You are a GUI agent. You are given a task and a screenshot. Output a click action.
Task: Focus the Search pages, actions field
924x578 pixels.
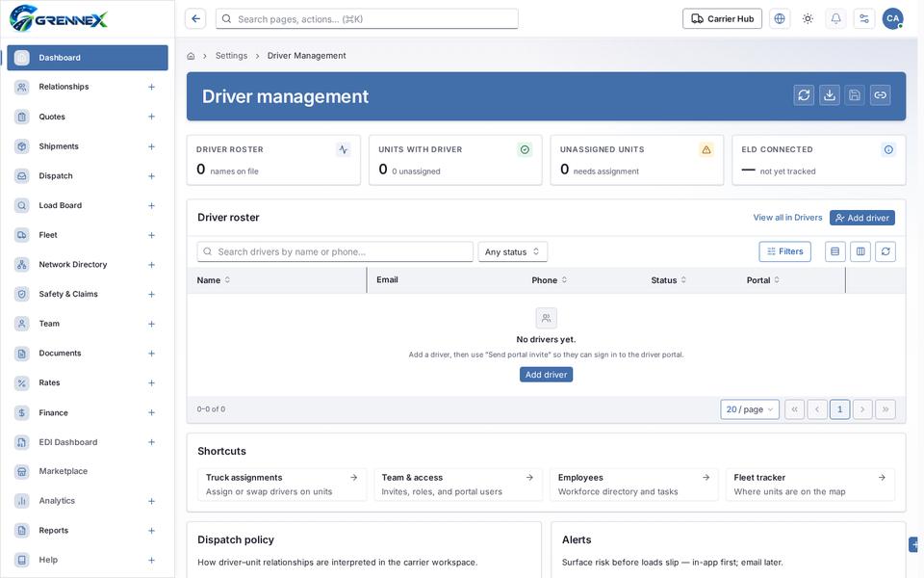(x=367, y=19)
